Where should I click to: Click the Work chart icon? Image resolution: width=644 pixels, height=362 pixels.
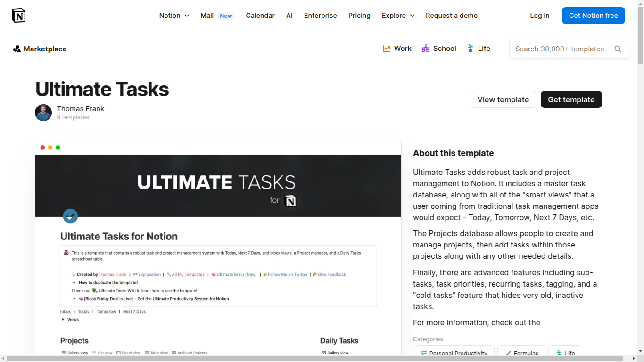(387, 49)
